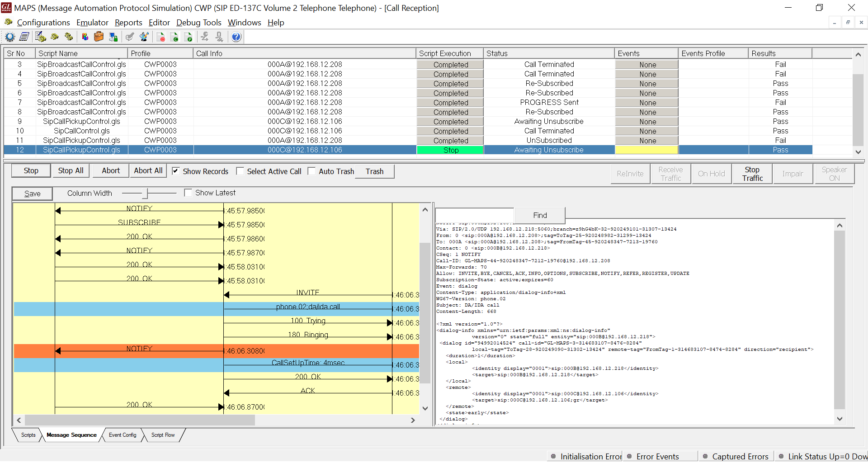This screenshot has height=463, width=868.
Task: Click the blue monitor with pencil icon
Action: (x=144, y=37)
